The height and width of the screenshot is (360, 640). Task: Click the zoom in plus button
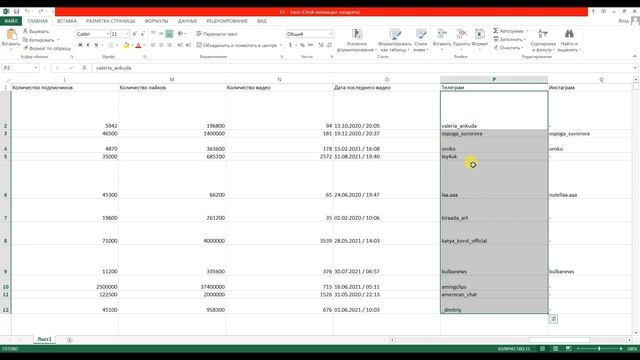621,349
